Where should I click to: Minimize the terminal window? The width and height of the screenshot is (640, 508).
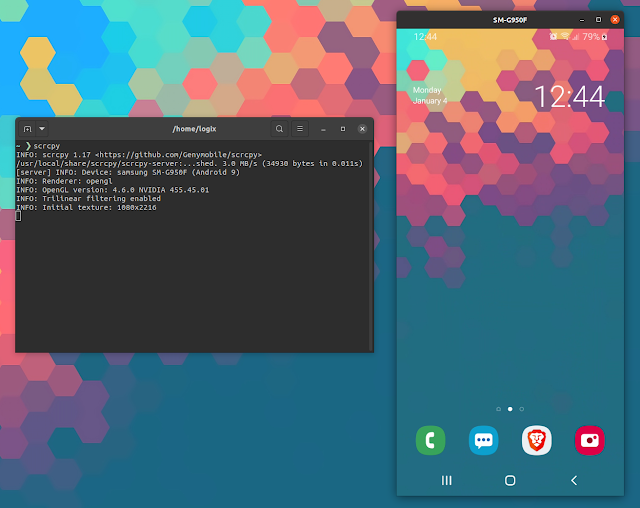coord(323,129)
